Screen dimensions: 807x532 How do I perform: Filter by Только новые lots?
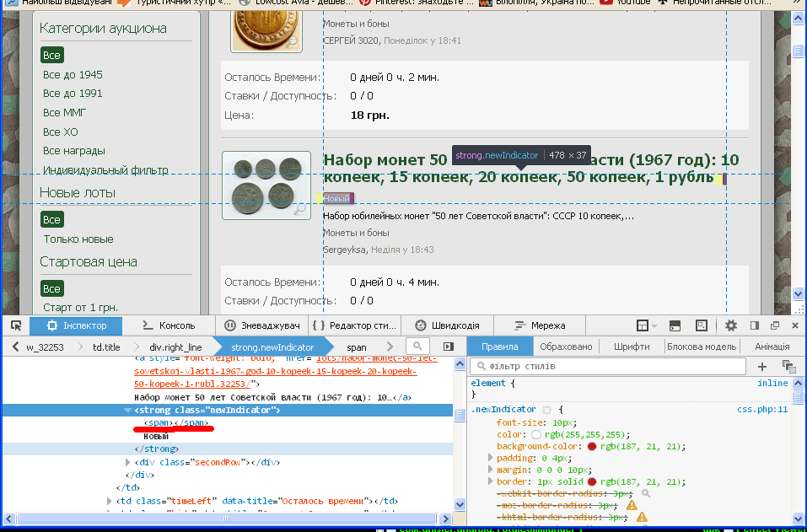click(78, 239)
